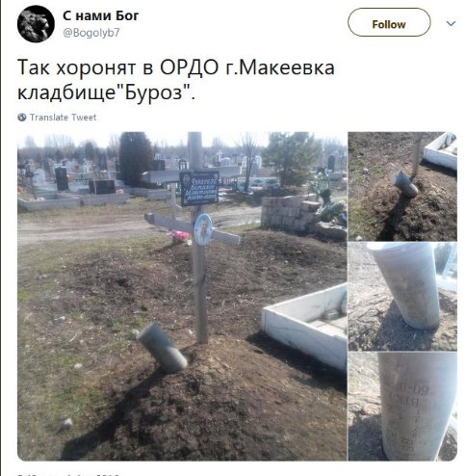Click the white grave border in main photo
Image resolution: width=466 pixels, height=476 pixels.
click(x=304, y=326)
